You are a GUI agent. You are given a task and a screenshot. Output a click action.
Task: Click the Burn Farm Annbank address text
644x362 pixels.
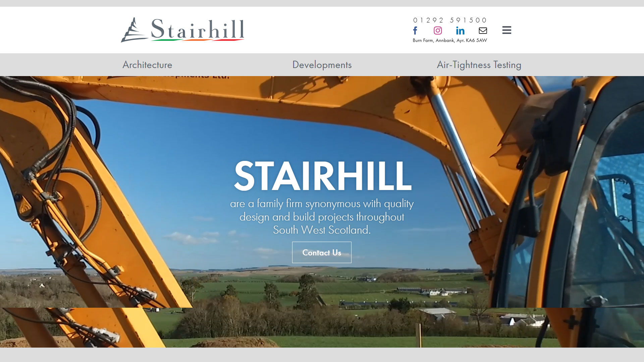point(449,41)
